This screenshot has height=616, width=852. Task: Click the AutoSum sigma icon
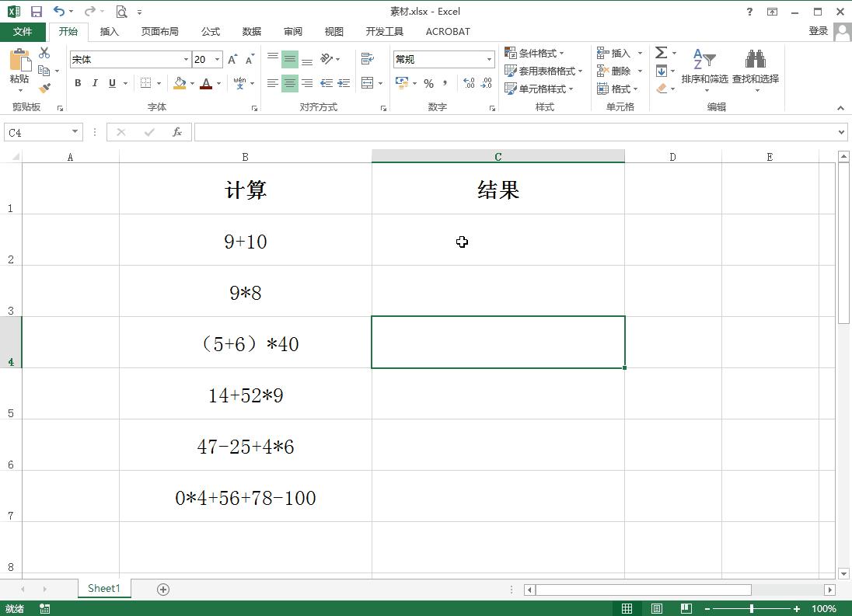pos(661,53)
